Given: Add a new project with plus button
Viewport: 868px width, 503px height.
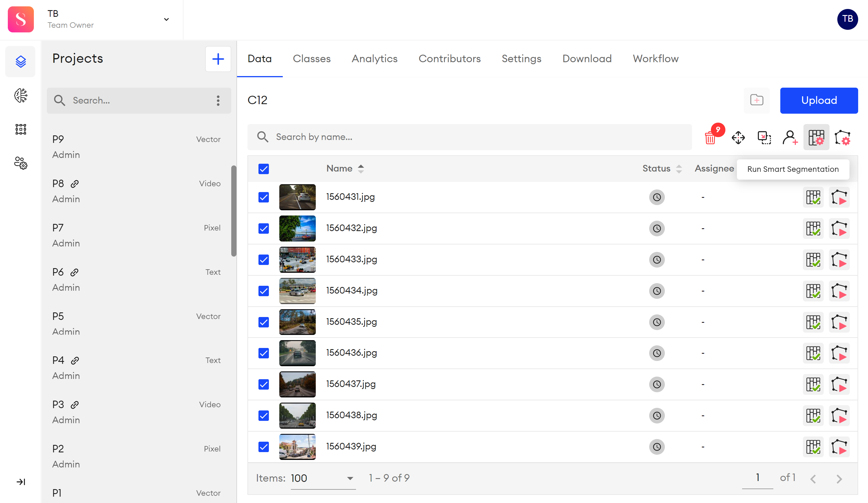Looking at the screenshot, I should (218, 59).
